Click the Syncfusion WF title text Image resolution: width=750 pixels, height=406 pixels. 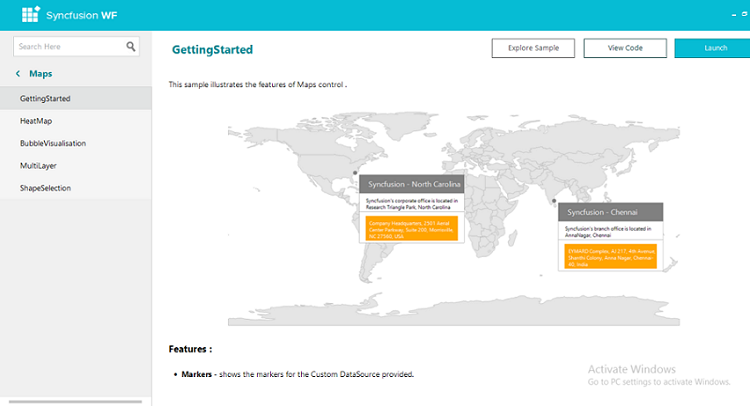pos(81,15)
